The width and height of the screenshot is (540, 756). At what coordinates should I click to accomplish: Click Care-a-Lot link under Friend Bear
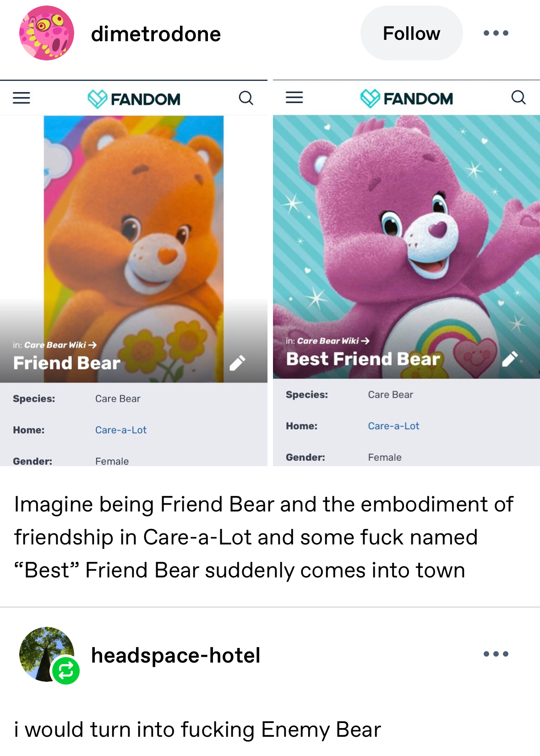pyautogui.click(x=121, y=430)
